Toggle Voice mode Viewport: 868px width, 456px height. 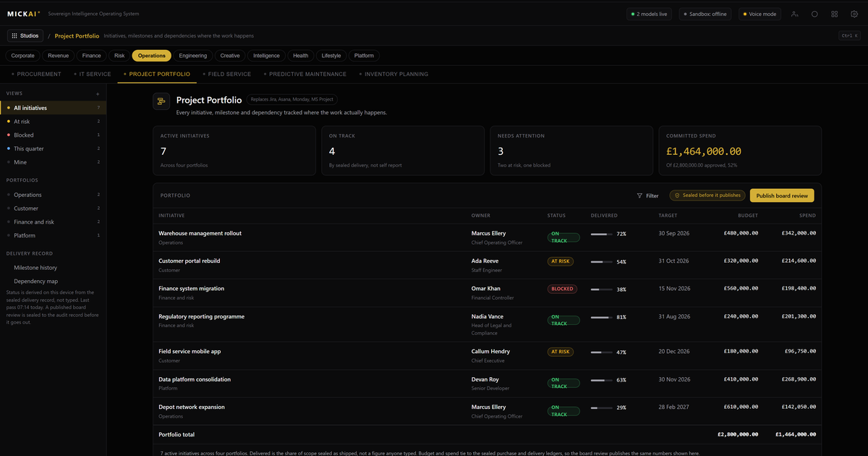(759, 14)
